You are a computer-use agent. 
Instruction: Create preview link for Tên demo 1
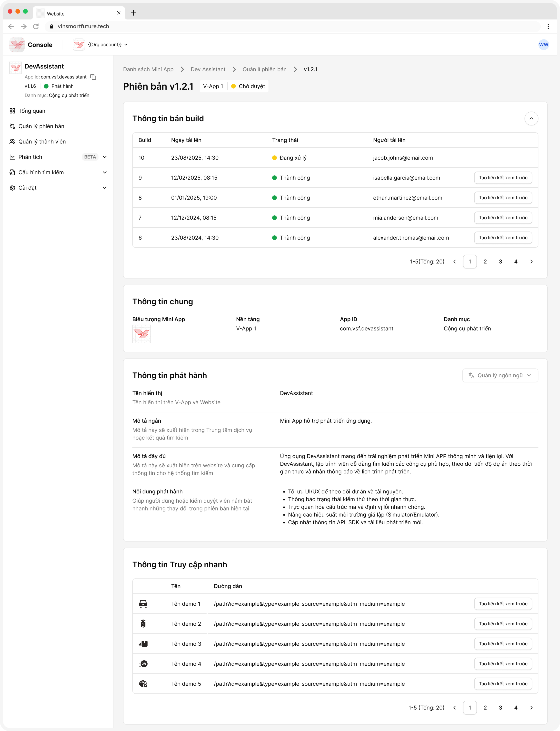(x=503, y=604)
